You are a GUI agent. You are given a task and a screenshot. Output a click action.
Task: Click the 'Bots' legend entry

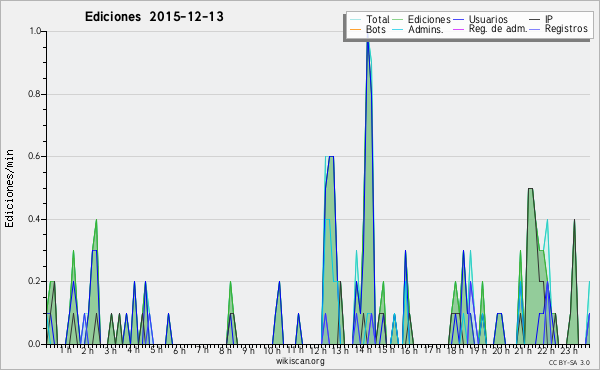tap(376, 29)
